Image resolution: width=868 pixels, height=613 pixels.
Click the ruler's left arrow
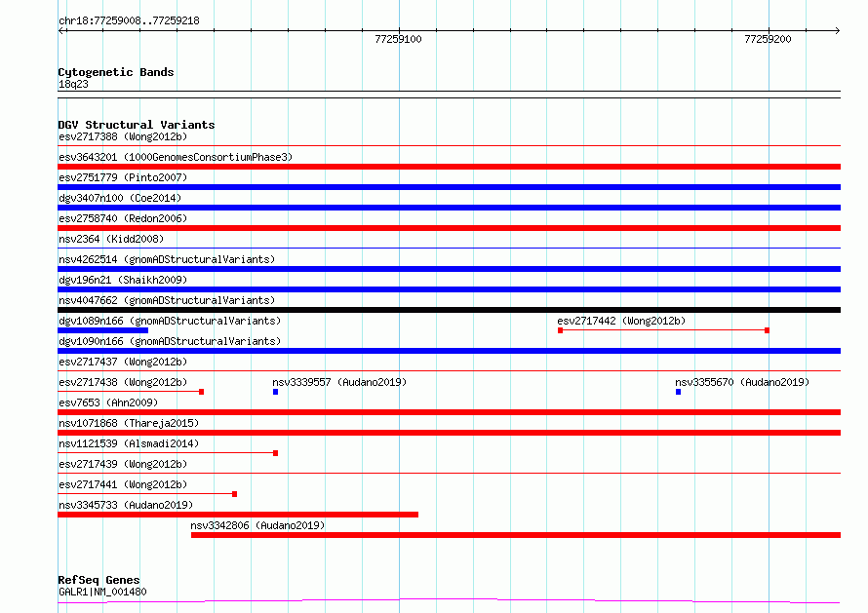pyautogui.click(x=61, y=30)
